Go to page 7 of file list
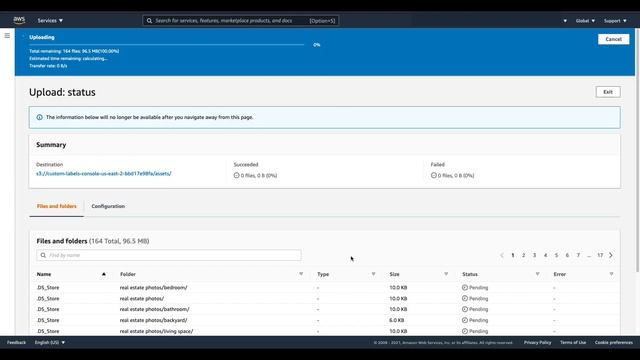The width and height of the screenshot is (640, 360). pyautogui.click(x=578, y=255)
